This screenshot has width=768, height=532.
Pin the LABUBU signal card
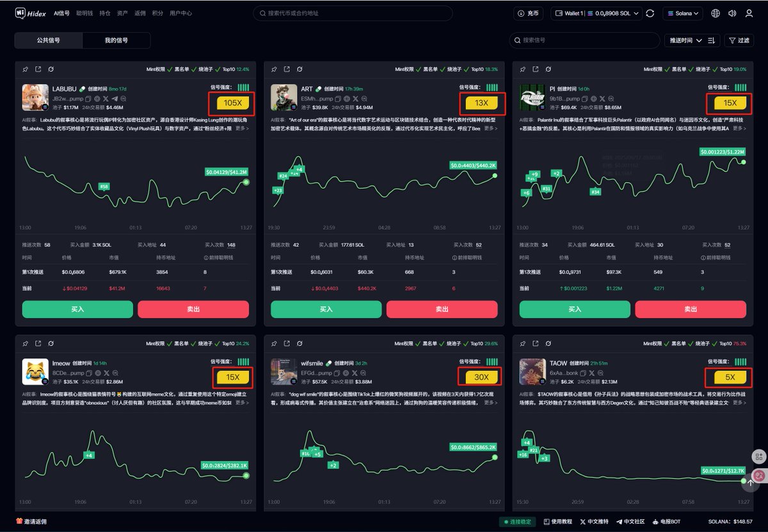[x=26, y=69]
